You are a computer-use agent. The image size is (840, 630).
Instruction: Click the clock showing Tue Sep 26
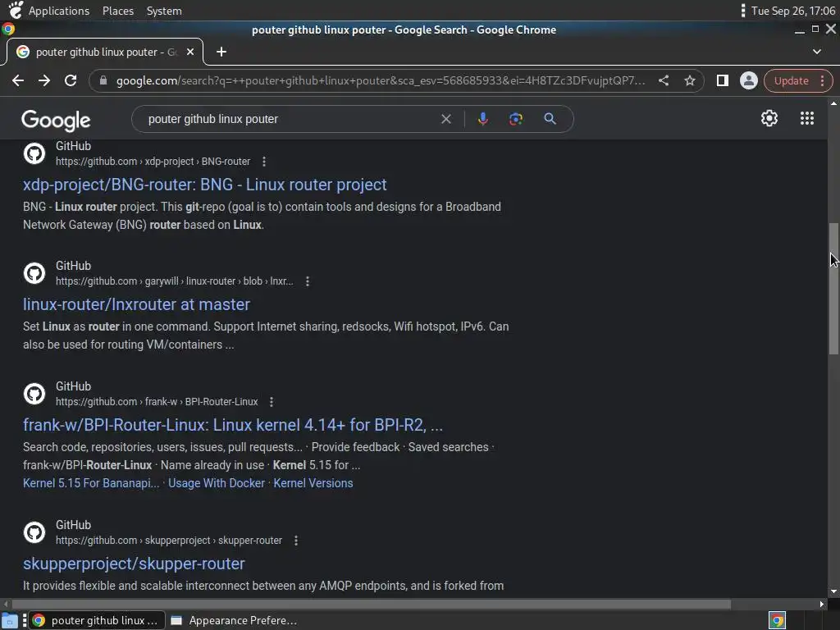pyautogui.click(x=793, y=11)
